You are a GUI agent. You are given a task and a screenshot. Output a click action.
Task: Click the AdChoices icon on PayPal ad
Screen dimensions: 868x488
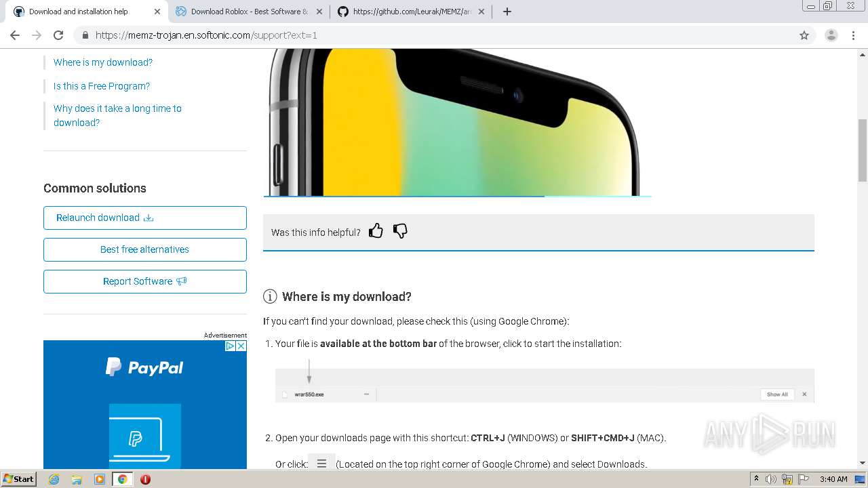pos(230,346)
